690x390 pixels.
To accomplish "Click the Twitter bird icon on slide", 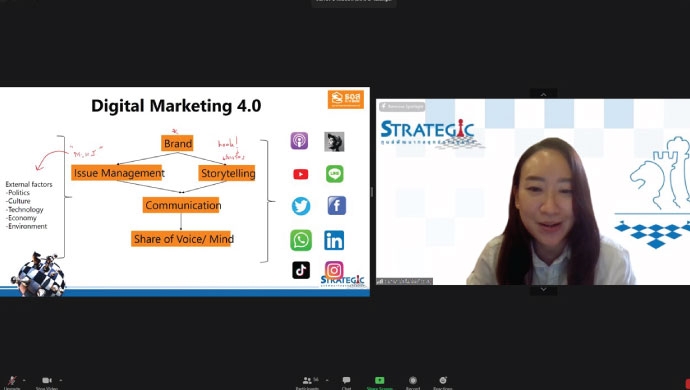I will click(x=301, y=206).
